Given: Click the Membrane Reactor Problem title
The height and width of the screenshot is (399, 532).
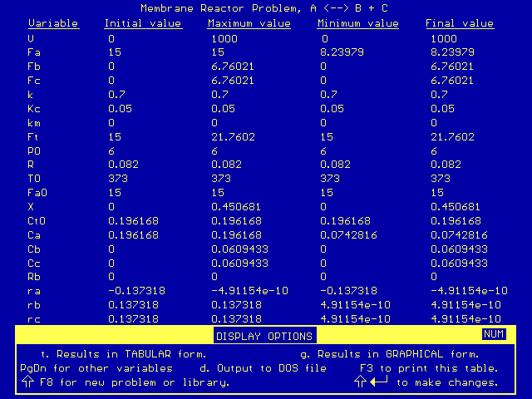Looking at the screenshot, I should [264, 7].
